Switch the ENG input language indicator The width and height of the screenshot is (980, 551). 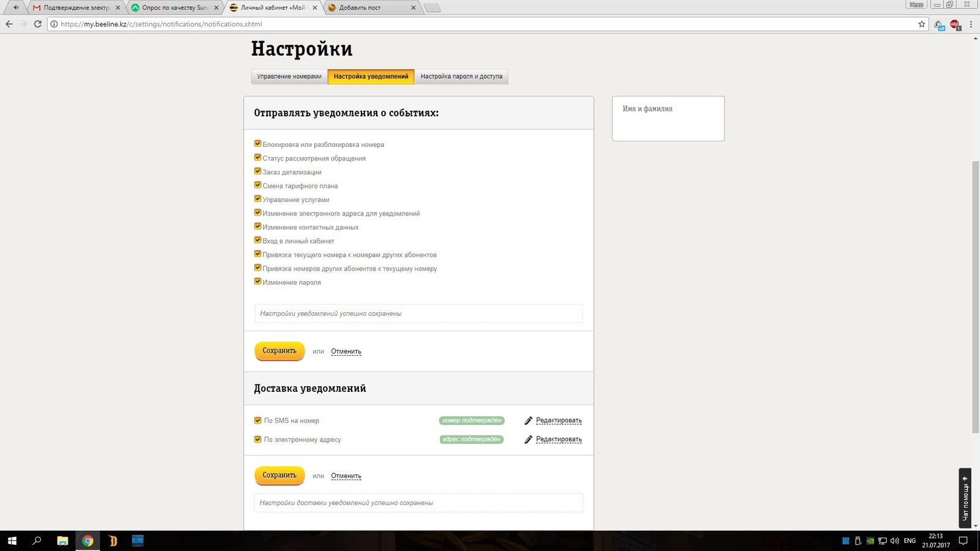(x=910, y=541)
